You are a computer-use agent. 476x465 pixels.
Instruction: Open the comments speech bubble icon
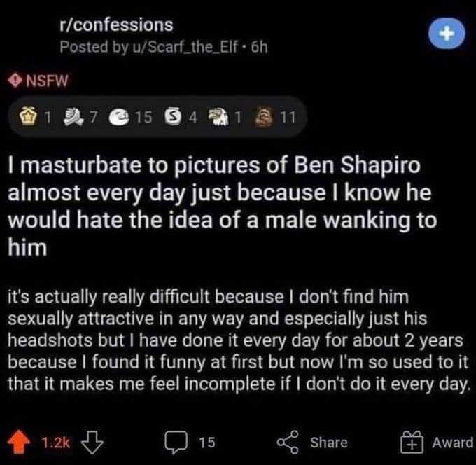[176, 442]
